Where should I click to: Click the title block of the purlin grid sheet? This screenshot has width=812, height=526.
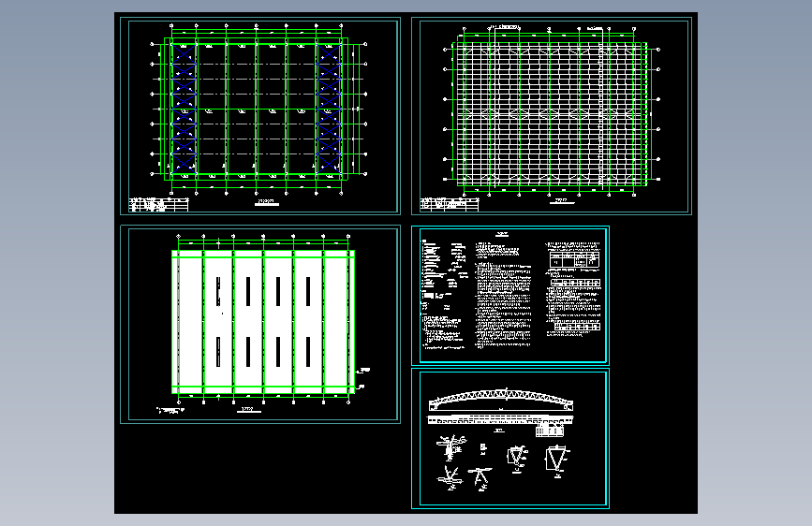point(450,204)
